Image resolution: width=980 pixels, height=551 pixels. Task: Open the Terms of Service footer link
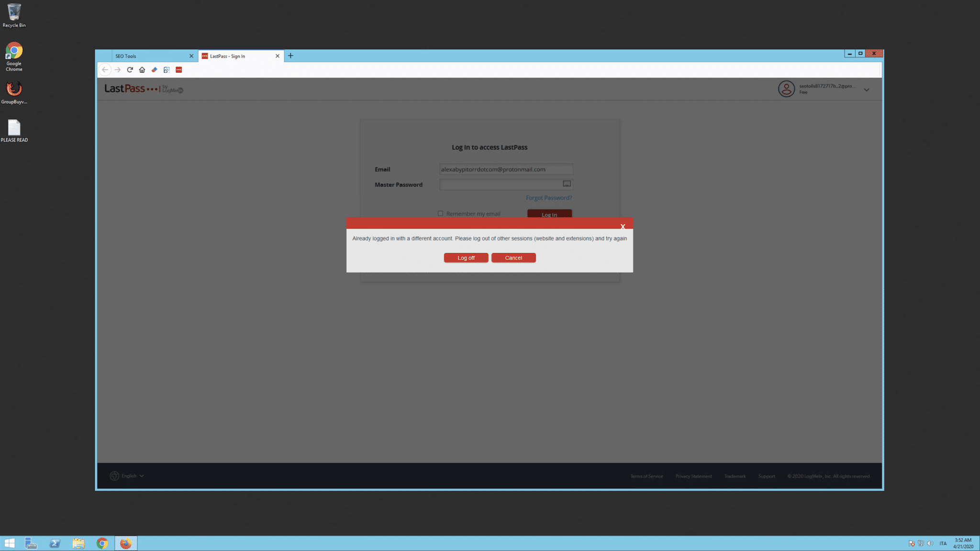click(646, 476)
